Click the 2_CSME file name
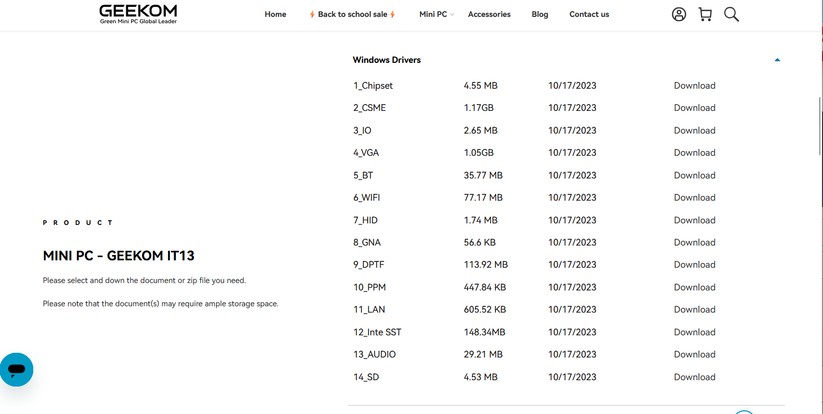 coord(370,108)
